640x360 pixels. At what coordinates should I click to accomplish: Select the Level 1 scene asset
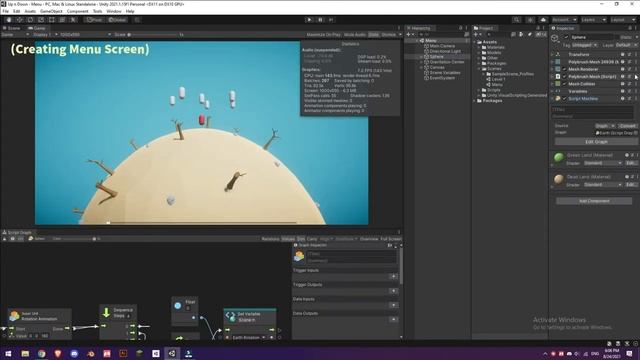[x=498, y=79]
